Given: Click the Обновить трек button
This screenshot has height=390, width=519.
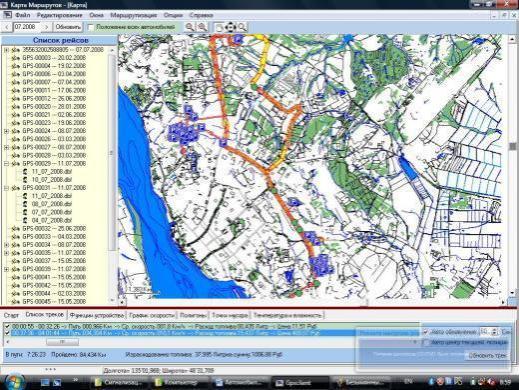Looking at the screenshot, I should [x=487, y=356].
